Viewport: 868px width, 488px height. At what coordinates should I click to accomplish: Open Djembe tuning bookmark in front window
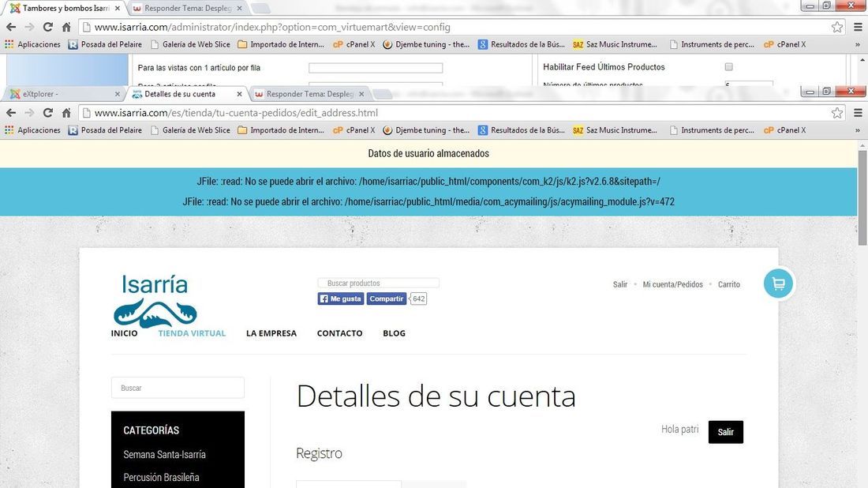(426, 130)
